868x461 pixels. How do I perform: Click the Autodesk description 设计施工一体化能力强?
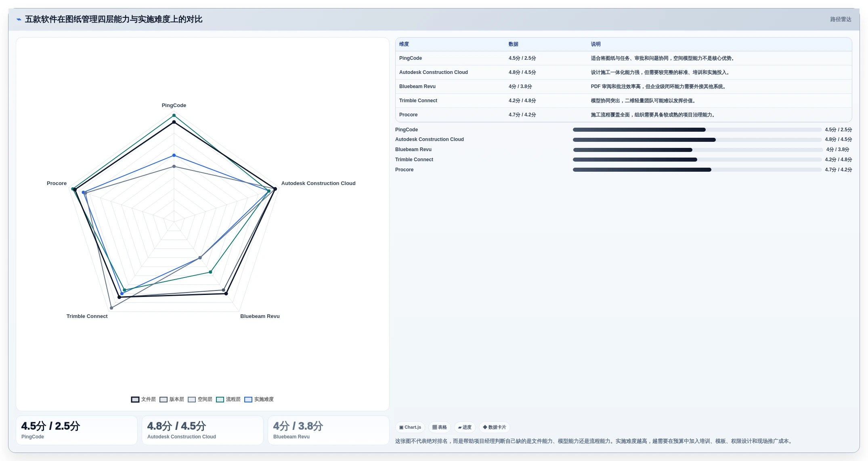pos(661,72)
